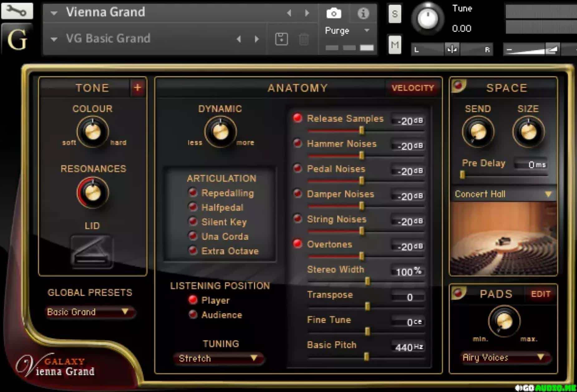577x392 pixels.
Task: Enable Pedal Noises LED
Action: (298, 168)
